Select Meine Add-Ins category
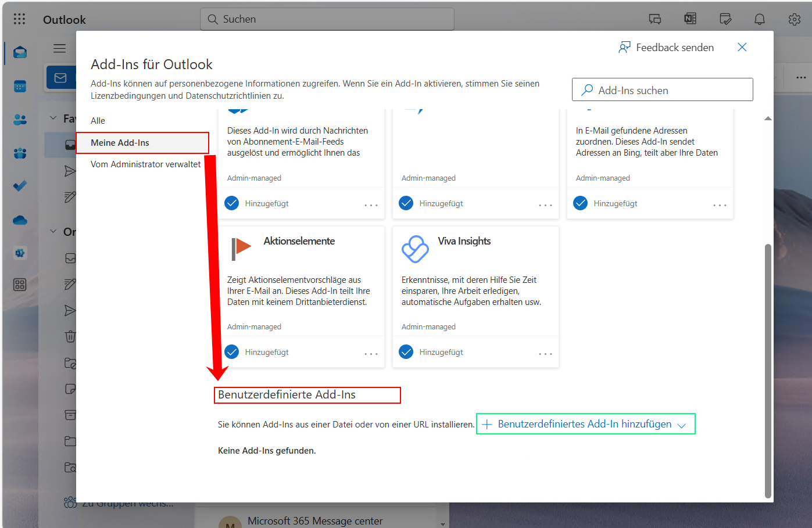 [142, 143]
